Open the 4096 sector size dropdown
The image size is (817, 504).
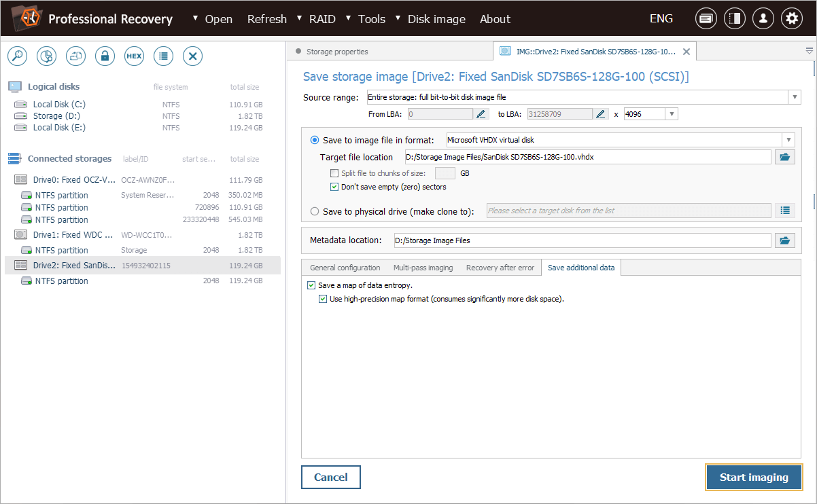672,114
